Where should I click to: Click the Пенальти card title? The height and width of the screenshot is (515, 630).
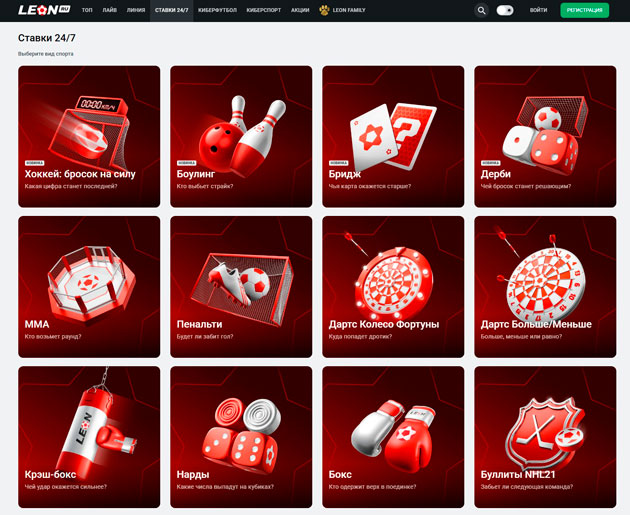click(199, 324)
